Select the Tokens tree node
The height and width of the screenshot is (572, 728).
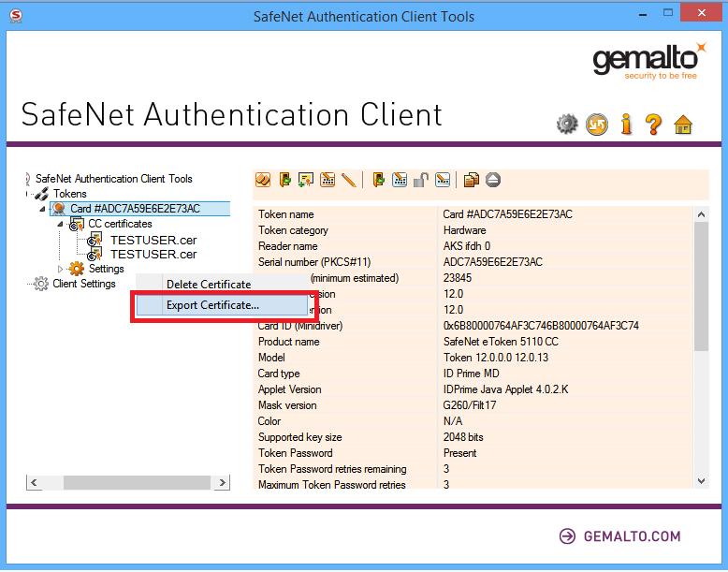coord(69,193)
